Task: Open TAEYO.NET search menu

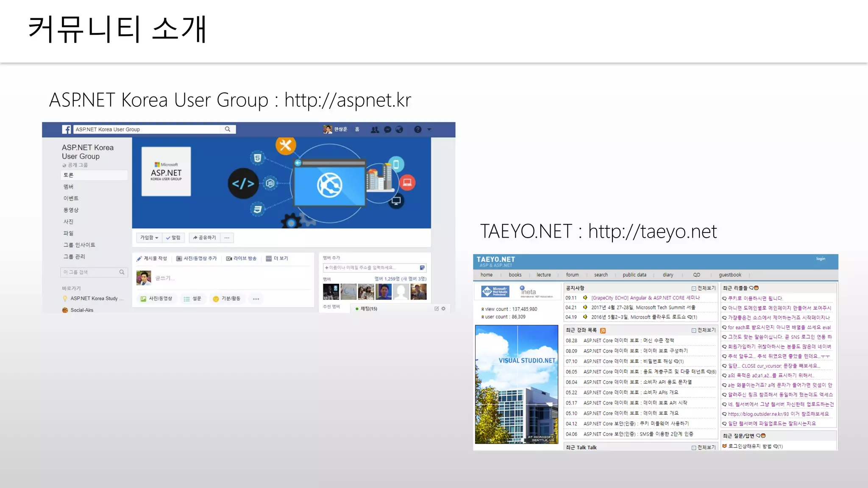Action: 601,275
